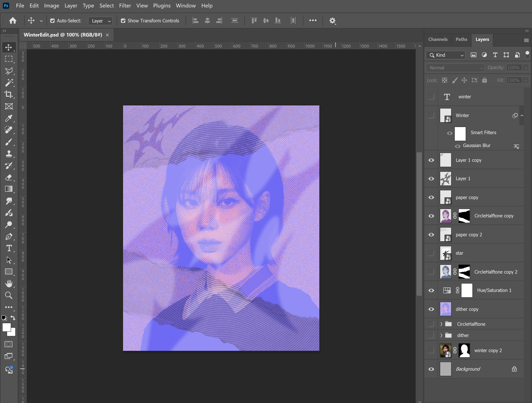
Task: Select the Clone Stamp tool
Action: click(9, 153)
